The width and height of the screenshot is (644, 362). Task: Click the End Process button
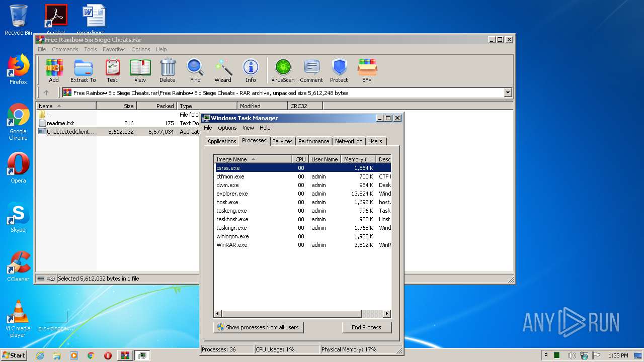tap(366, 327)
